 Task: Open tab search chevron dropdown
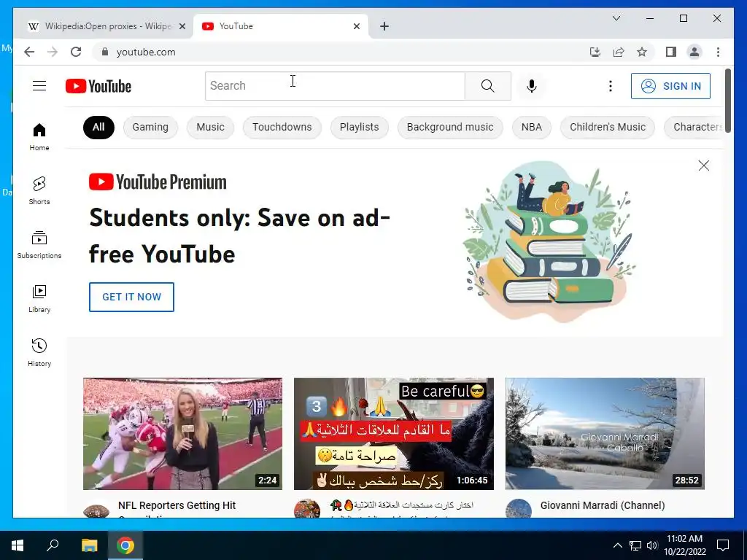pos(616,18)
